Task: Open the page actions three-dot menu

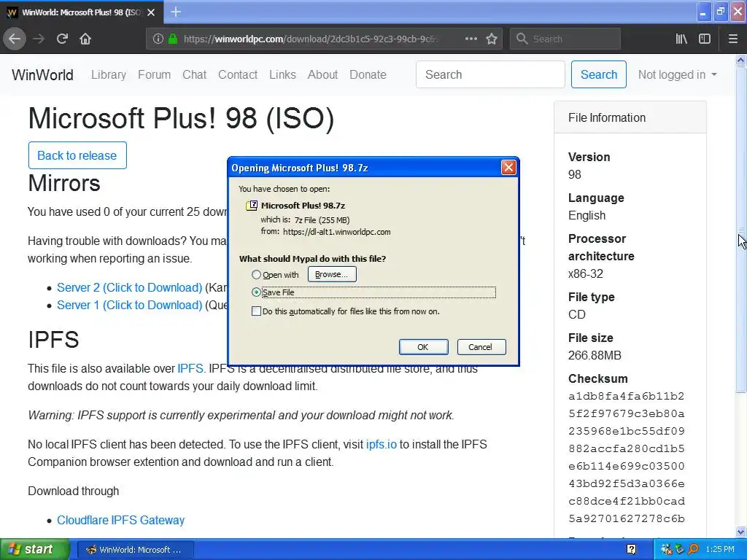Action: [471, 39]
